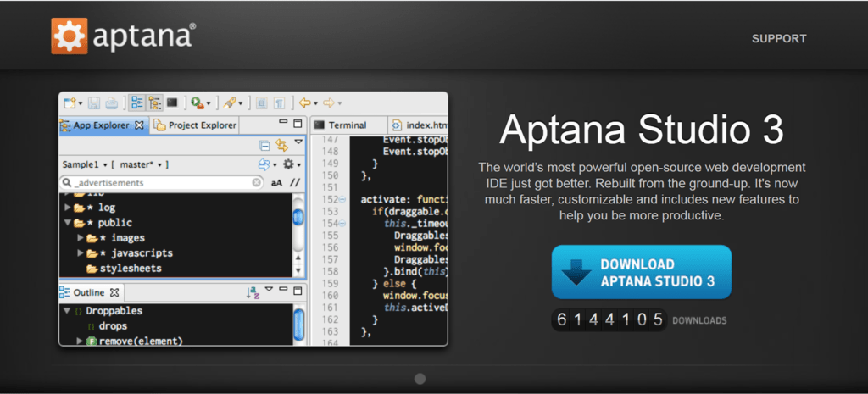
Task: Click the Aptana gear logo
Action: (70, 36)
